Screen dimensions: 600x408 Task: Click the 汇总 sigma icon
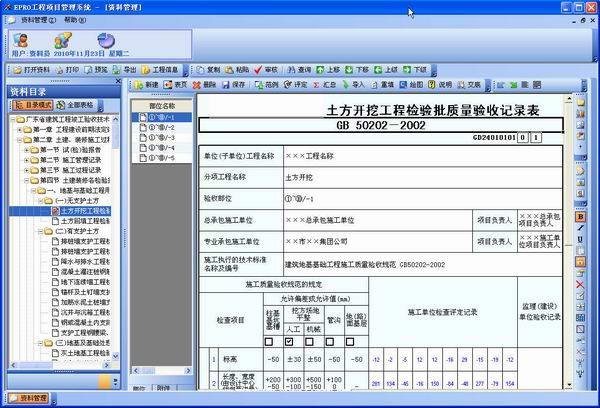316,85
